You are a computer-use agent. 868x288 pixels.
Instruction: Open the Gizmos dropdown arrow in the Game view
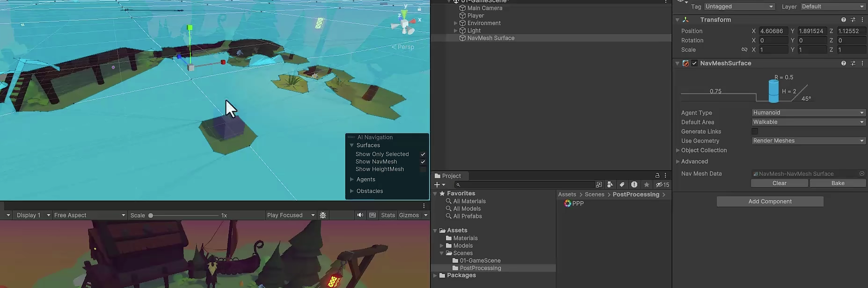click(426, 215)
